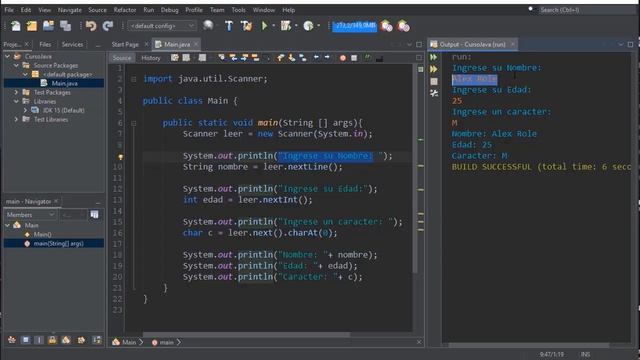Image resolution: width=640 pixels, height=360 pixels.
Task: Click the Stop Macro Recording square icon
Action: 354,58
